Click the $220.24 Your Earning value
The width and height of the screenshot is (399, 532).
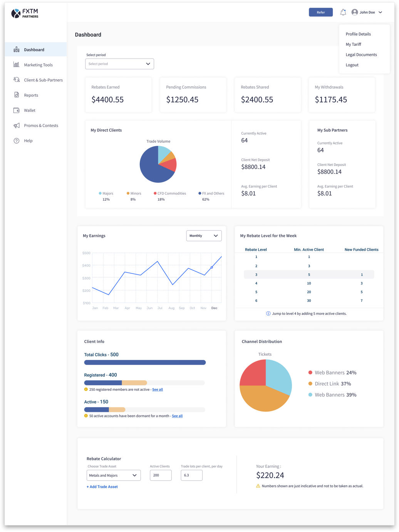270,475
